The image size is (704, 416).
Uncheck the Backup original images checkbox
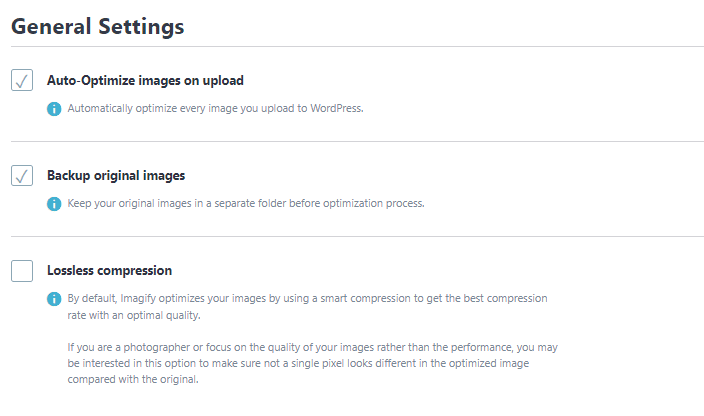(x=22, y=176)
